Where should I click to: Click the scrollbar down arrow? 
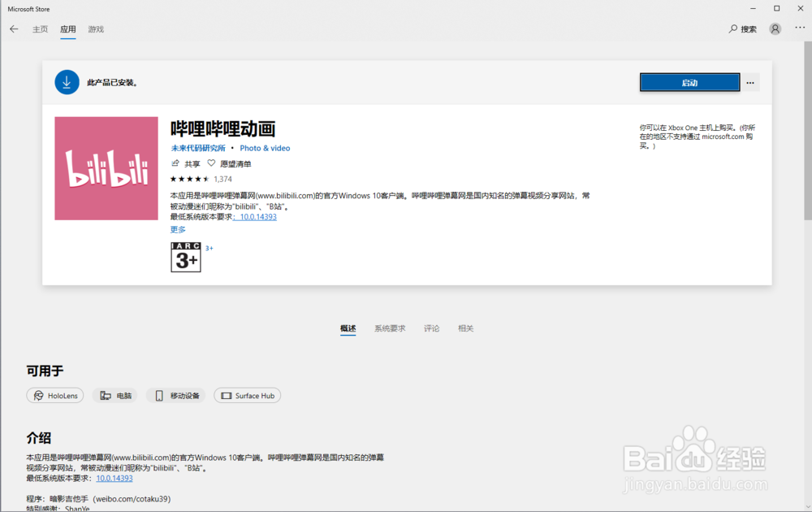[808, 506]
